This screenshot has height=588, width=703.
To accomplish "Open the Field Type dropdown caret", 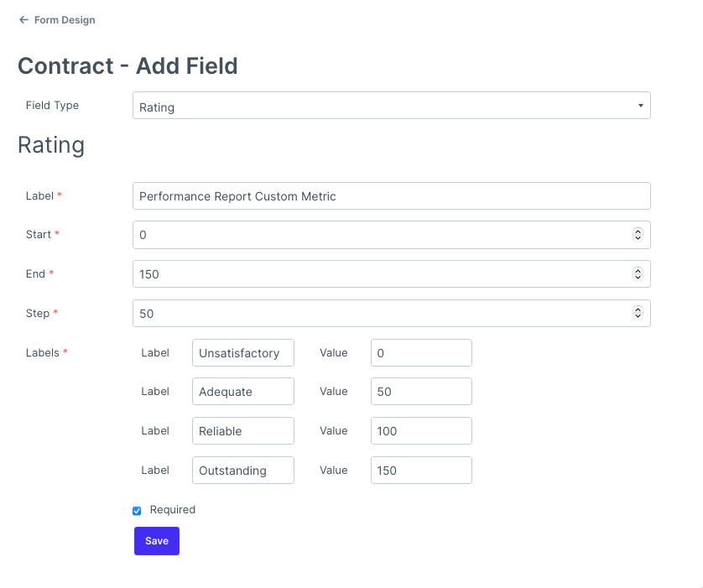I will 641,105.
